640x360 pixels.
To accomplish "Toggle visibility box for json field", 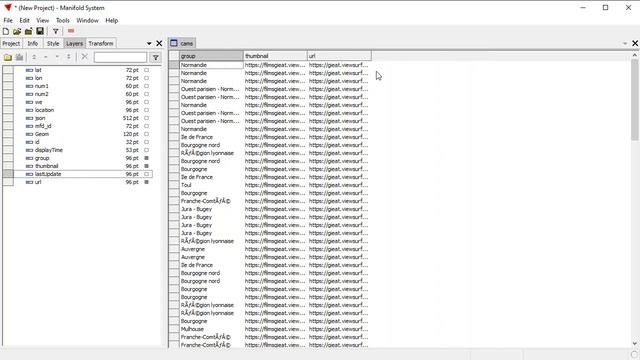I will tap(146, 118).
